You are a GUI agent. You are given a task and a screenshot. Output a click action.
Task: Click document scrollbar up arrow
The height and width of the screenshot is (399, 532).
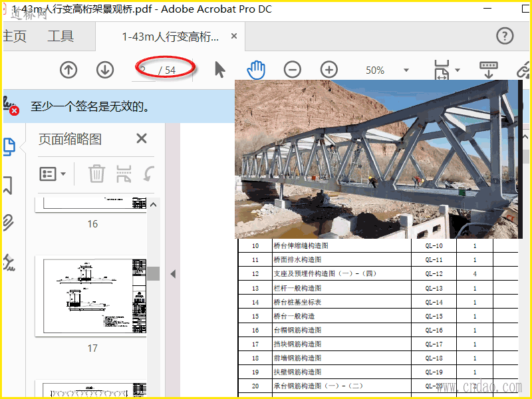click(525, 137)
